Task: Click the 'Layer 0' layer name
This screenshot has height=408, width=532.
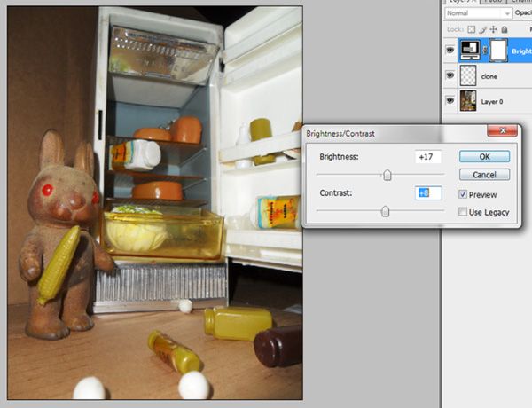Action: (x=492, y=101)
